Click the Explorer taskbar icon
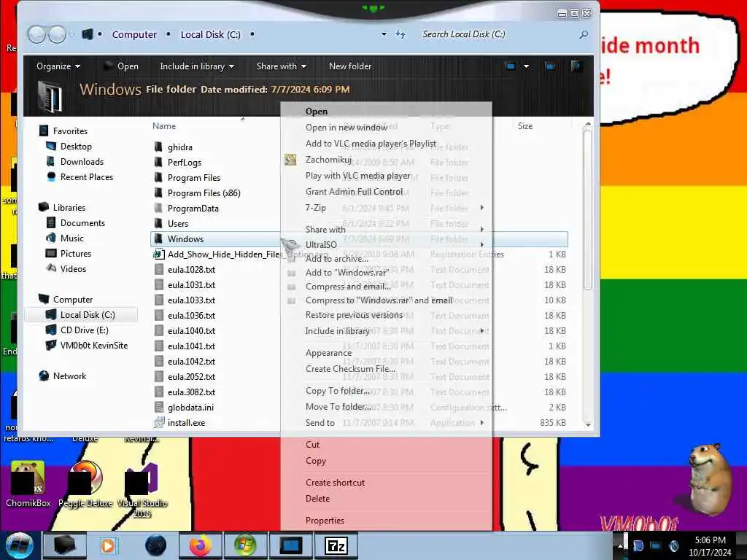 pyautogui.click(x=64, y=545)
